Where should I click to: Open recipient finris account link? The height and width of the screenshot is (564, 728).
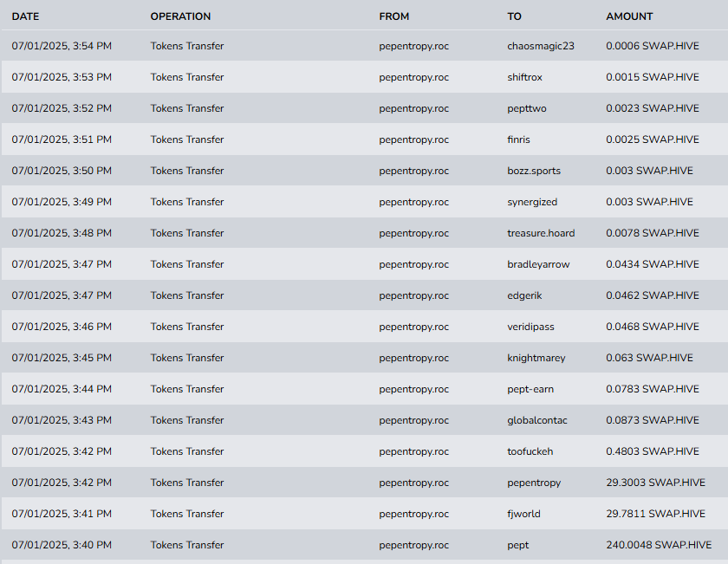pos(518,139)
